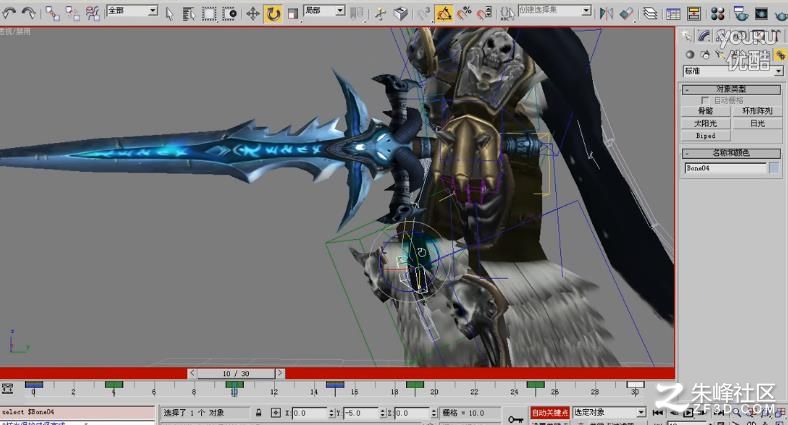Activate the Select and Rotate tool
Image resolution: width=788 pixels, height=425 pixels.
(273, 14)
